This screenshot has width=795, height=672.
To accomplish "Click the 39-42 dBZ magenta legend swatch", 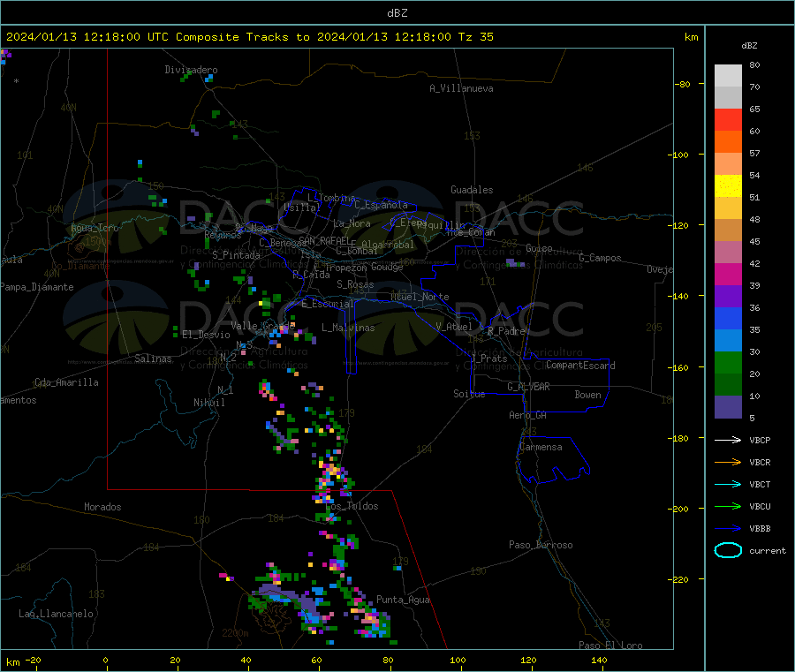I will 728,274.
